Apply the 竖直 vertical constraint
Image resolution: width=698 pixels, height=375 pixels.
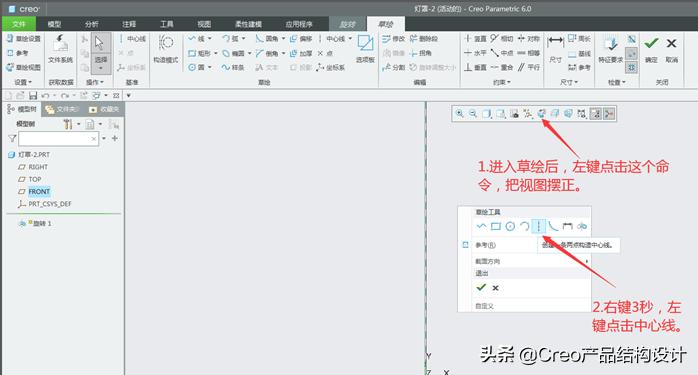pos(475,39)
